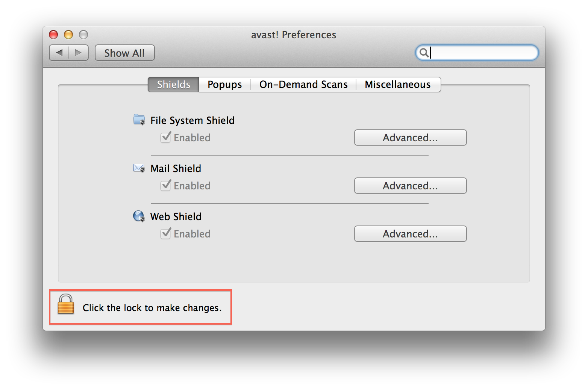Click the Web Shield globe icon
The image size is (588, 390).
[138, 216]
